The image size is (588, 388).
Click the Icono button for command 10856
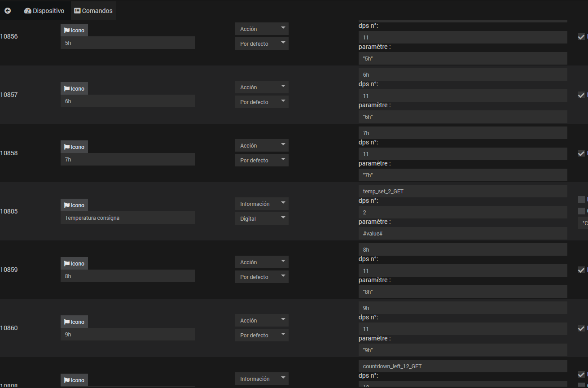[x=74, y=31]
